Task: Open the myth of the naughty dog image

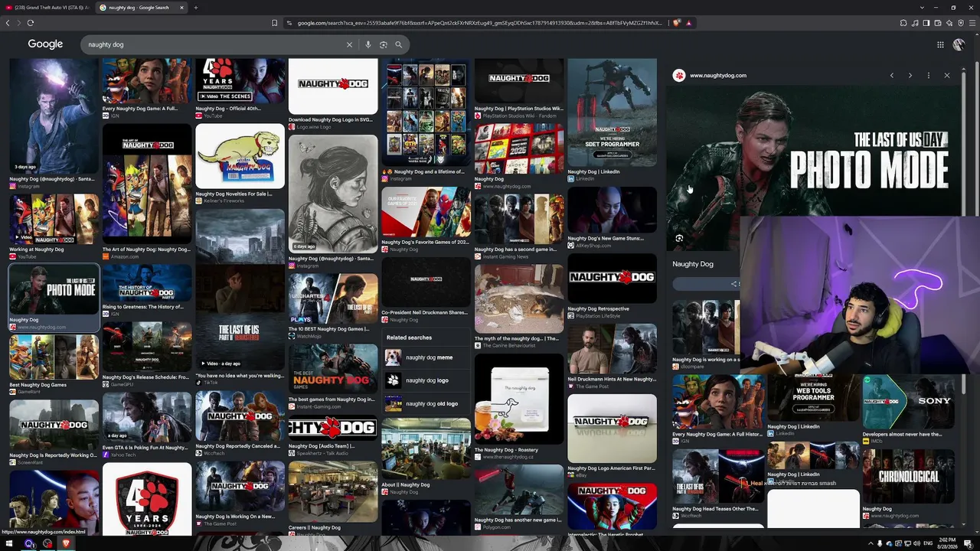Action: (x=519, y=300)
